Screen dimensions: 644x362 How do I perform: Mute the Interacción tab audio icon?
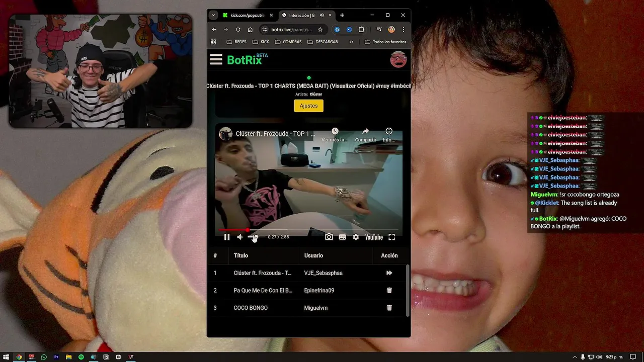321,15
